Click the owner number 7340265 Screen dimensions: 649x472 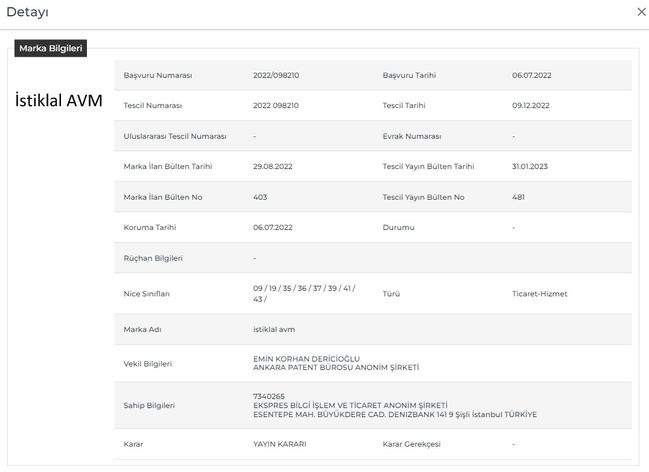269,396
